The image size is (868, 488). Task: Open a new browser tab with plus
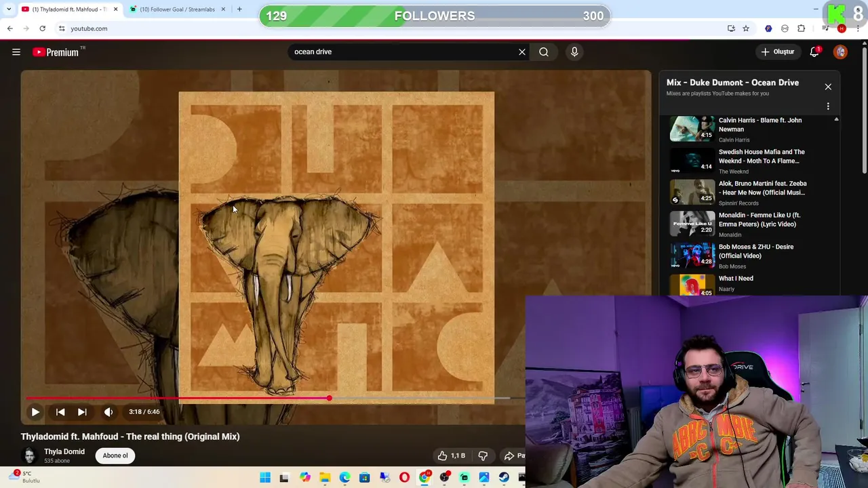point(239,9)
